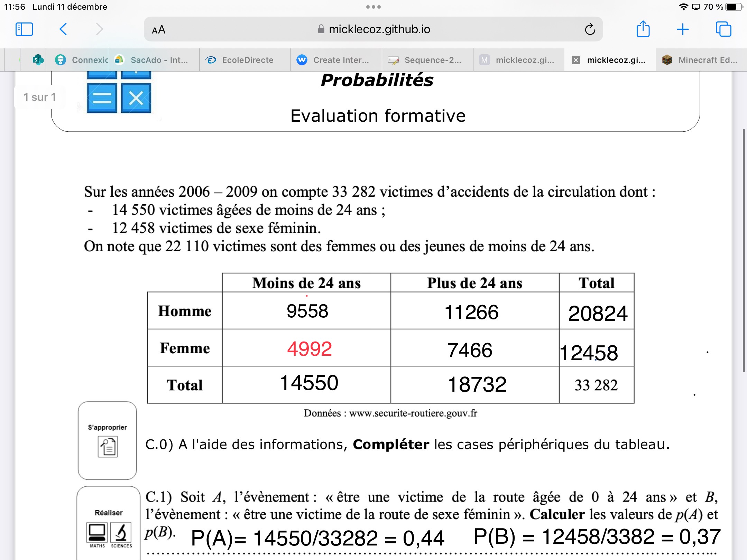Screen dimensions: 747x560
Task: Open the three-dot multitasking menu
Action: (373, 7)
